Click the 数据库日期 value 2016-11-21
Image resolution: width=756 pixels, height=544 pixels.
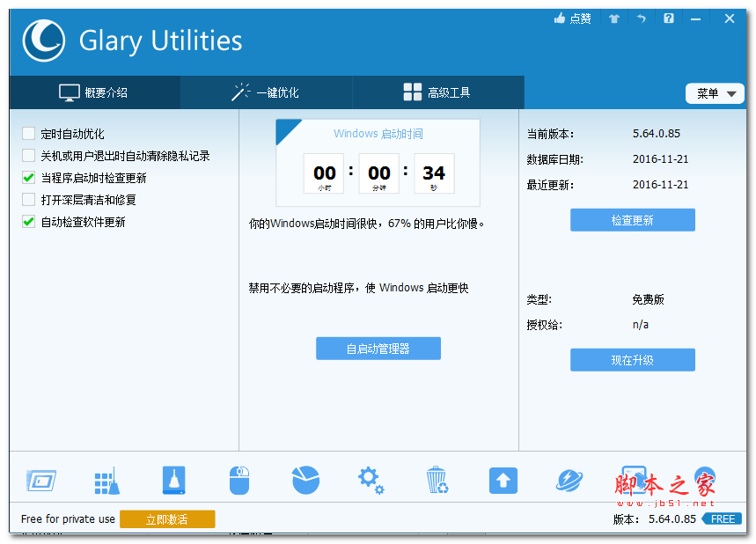660,159
